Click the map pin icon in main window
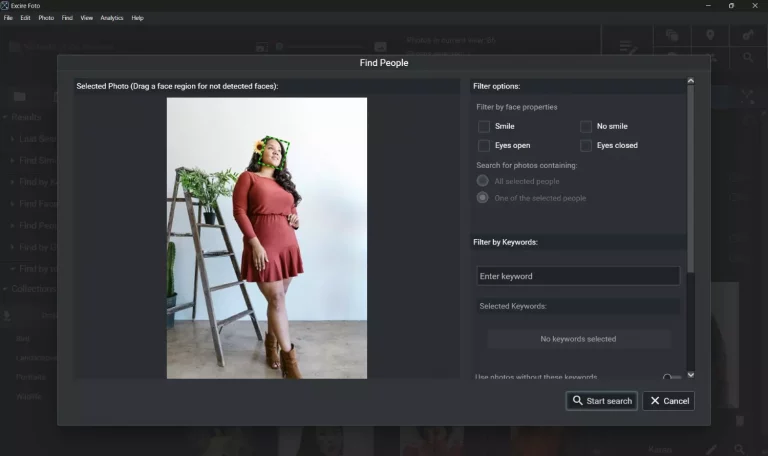The width and height of the screenshot is (768, 456). 710,35
